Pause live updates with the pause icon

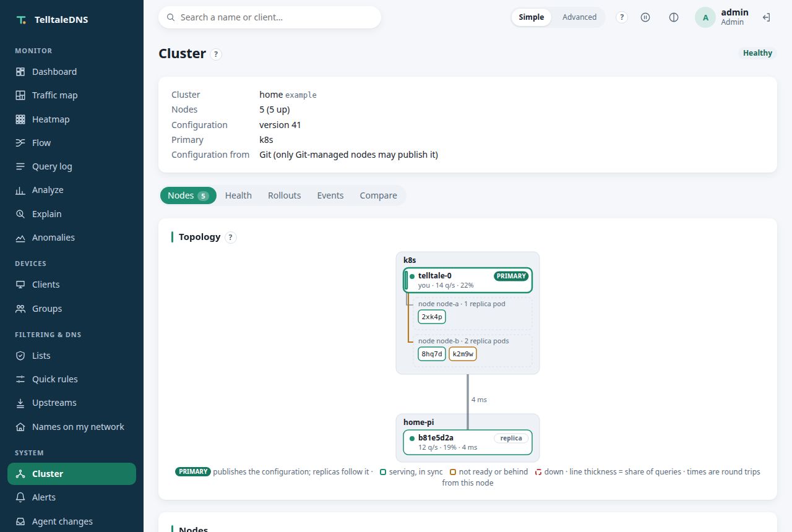645,17
